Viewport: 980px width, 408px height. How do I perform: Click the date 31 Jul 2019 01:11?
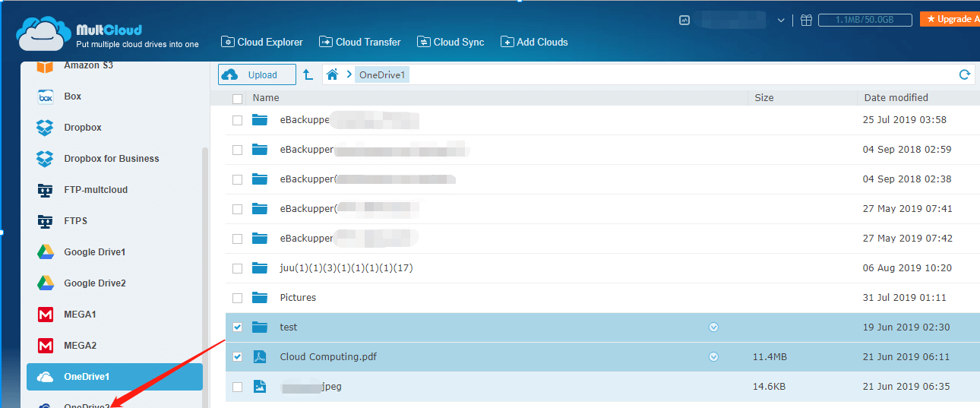[904, 298]
